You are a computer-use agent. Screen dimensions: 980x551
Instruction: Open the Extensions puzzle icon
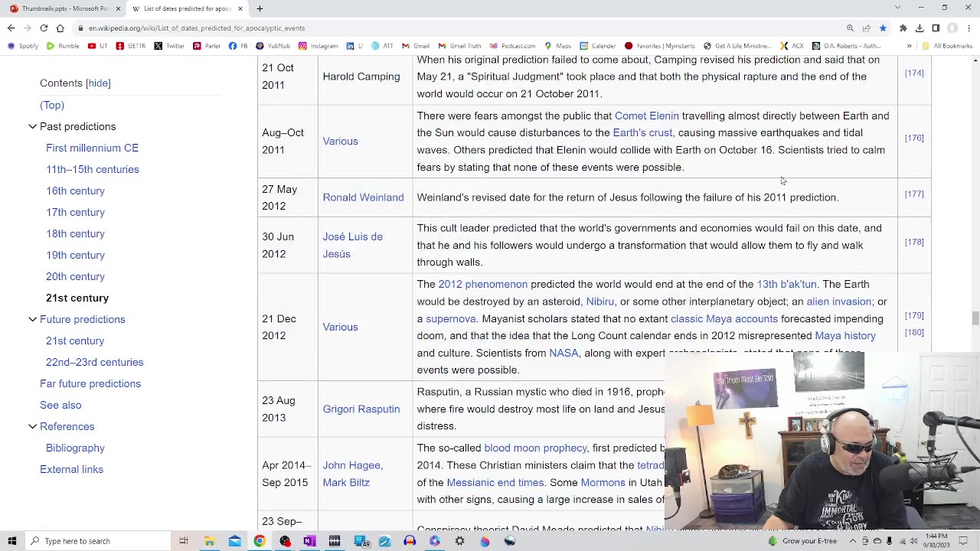903,28
